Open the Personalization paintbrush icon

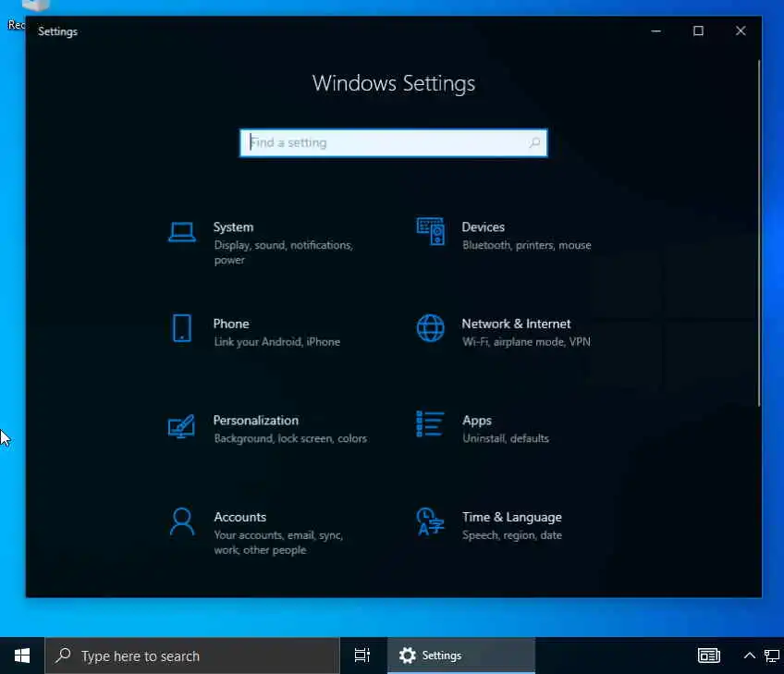[181, 426]
